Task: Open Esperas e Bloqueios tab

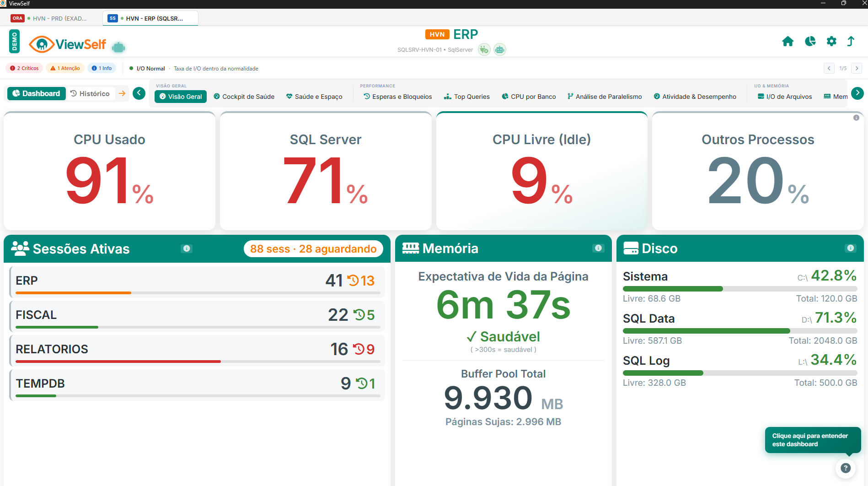Action: (397, 97)
